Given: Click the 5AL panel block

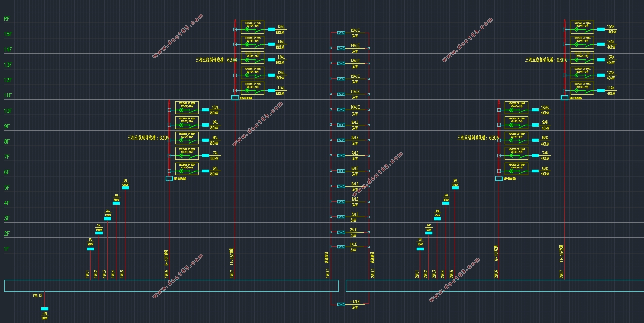Looking at the screenshot, I should [125, 188].
